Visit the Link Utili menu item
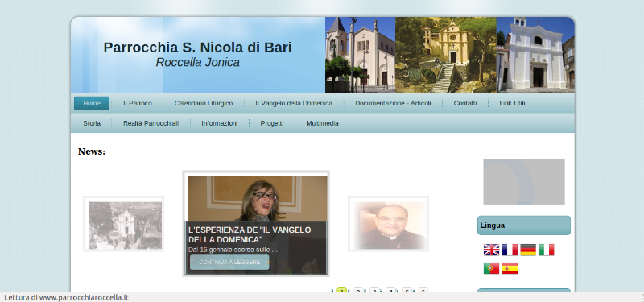The image size is (644, 302). pyautogui.click(x=512, y=104)
